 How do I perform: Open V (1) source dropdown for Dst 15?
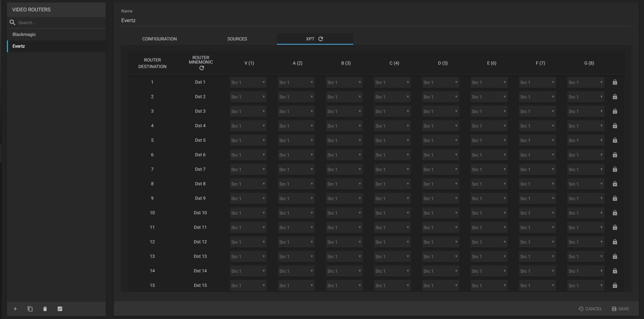pos(248,285)
